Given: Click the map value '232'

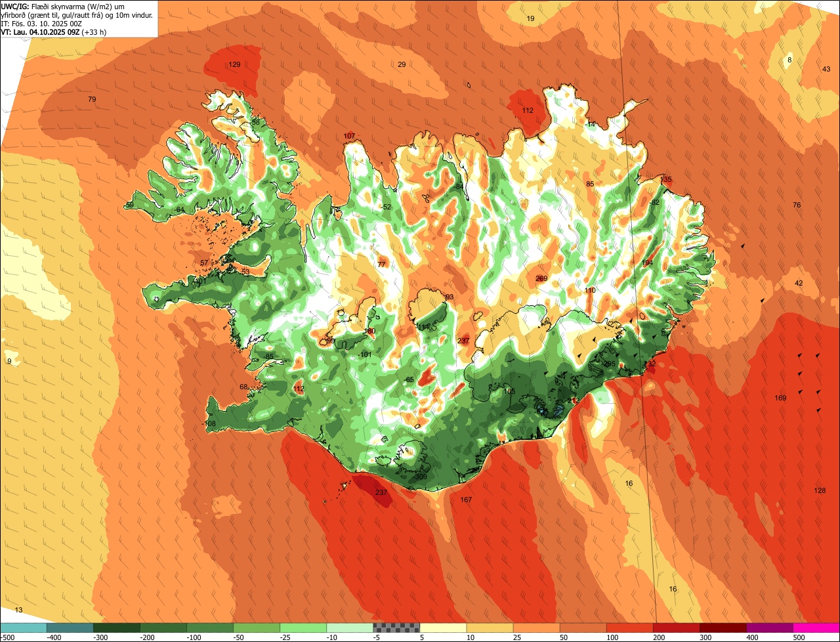Looking at the screenshot, I should pos(650,363).
